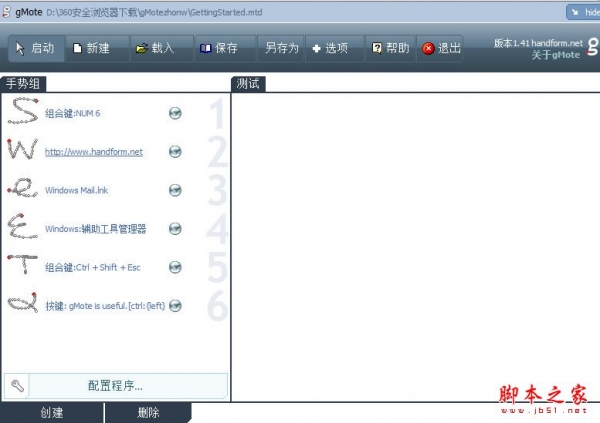Open http://www.handform.net link
This screenshot has width=600, height=423.
(x=94, y=152)
